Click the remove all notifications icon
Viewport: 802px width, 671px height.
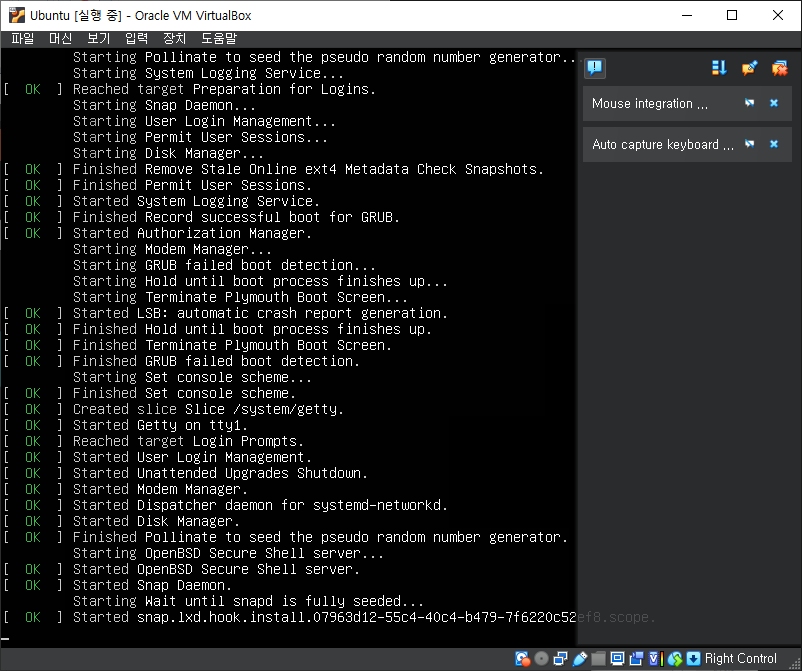(x=779, y=68)
